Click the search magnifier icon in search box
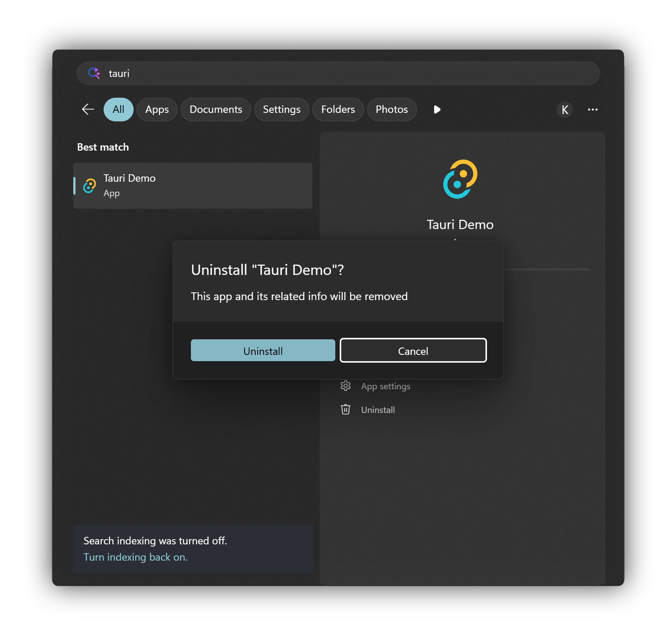The image size is (672, 635). [94, 73]
